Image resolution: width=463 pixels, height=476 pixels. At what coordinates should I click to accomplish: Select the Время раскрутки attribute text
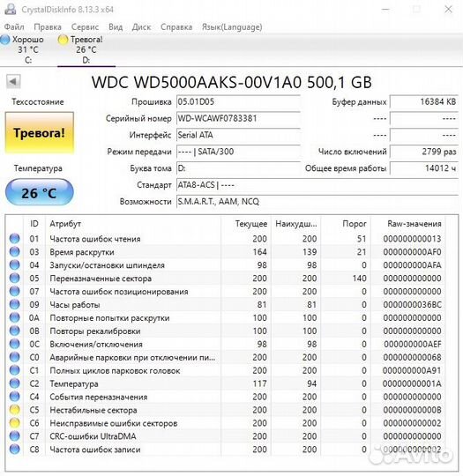tap(82, 252)
